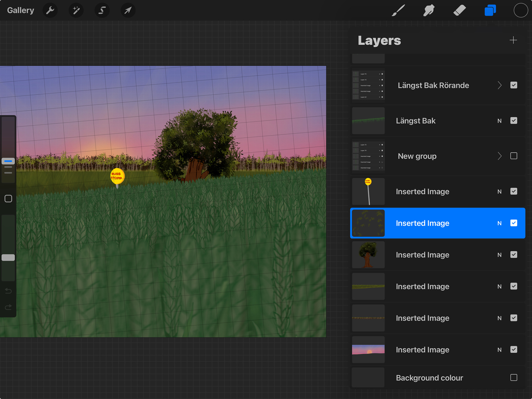Viewport: 532px width, 399px height.
Task: Hide the hedge row Inserted Image layer
Action: [514, 318]
